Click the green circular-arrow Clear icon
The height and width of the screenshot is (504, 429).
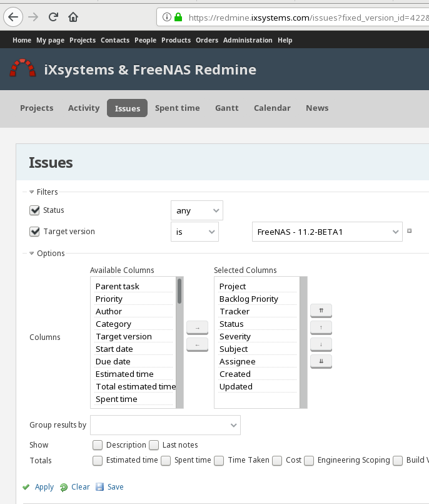[x=64, y=487]
